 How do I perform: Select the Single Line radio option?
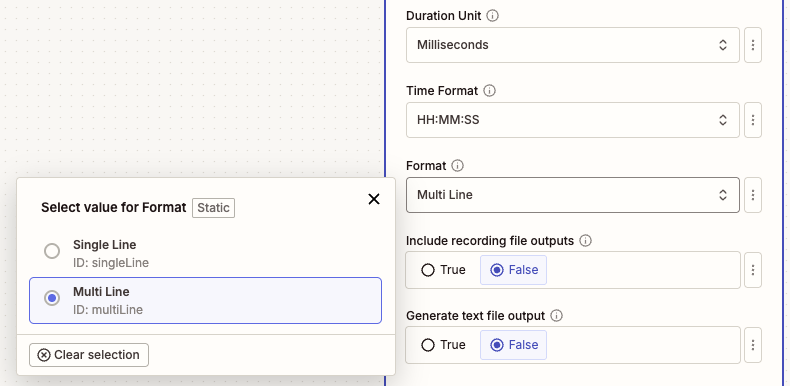point(52,251)
